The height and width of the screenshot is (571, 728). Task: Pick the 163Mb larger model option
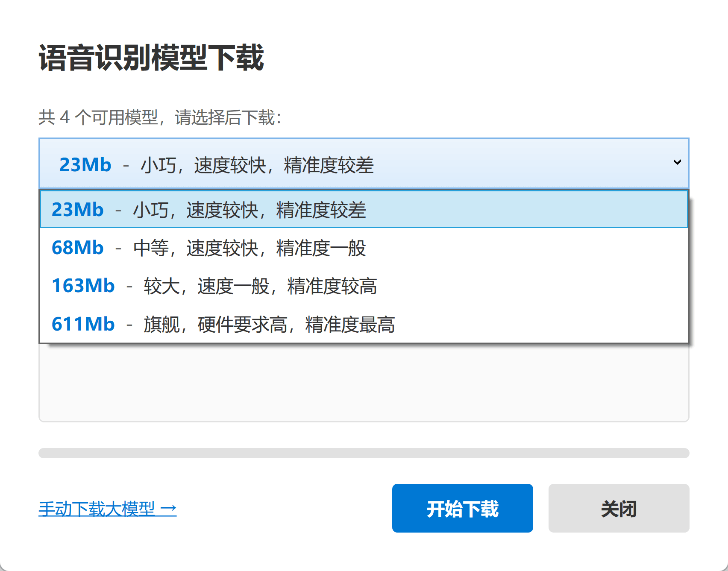click(363, 286)
